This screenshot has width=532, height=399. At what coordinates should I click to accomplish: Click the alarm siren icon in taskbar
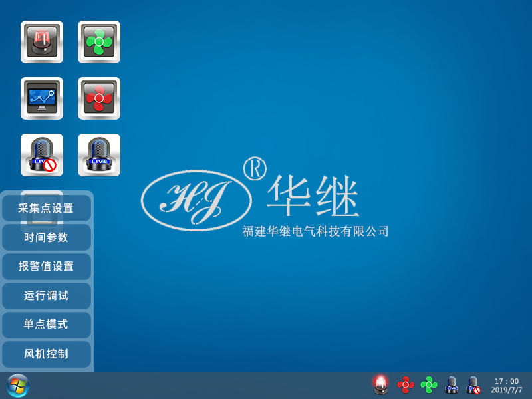click(380, 385)
